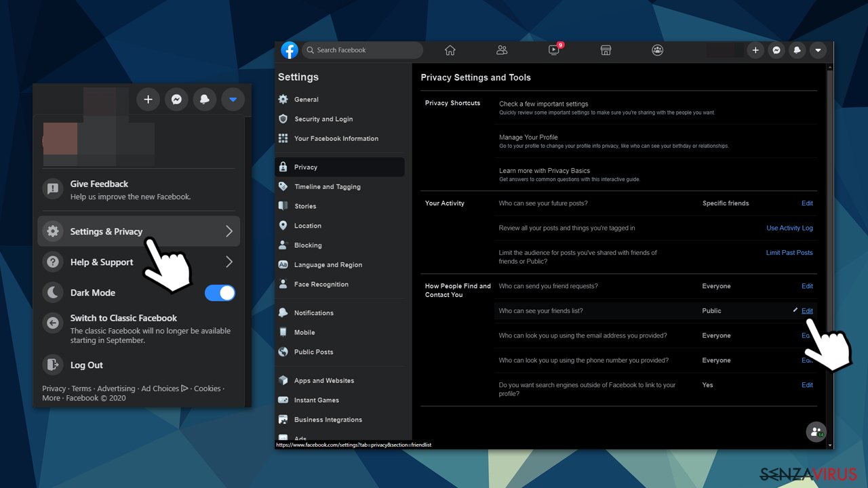Screen dimensions: 868x488
Task: Open Business Integrations settings
Action: pyautogui.click(x=339, y=420)
